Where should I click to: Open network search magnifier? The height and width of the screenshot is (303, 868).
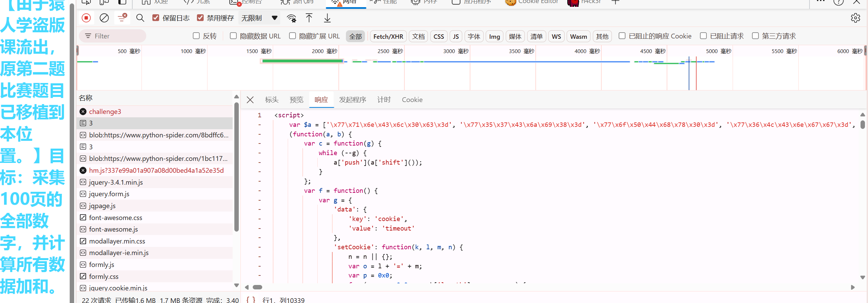point(140,18)
